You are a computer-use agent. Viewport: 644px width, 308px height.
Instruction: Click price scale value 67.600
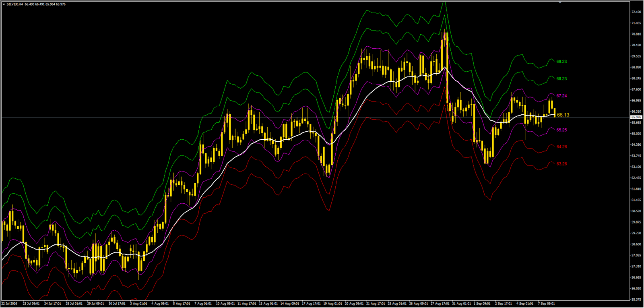click(x=636, y=89)
